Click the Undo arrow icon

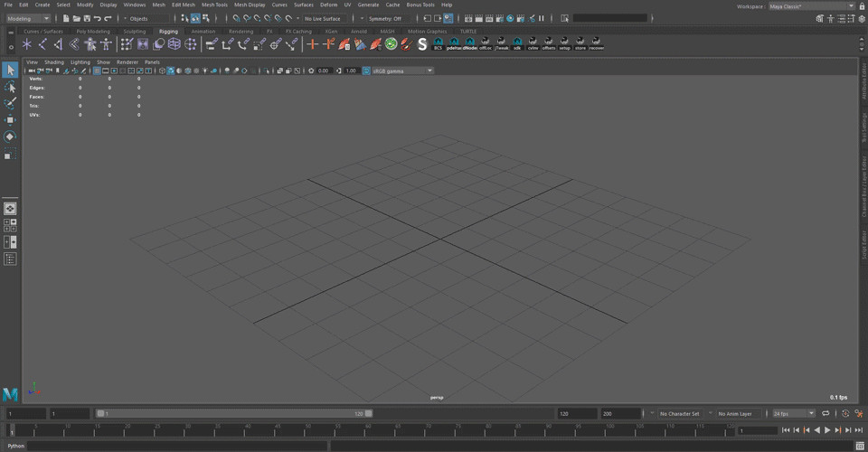(x=98, y=18)
